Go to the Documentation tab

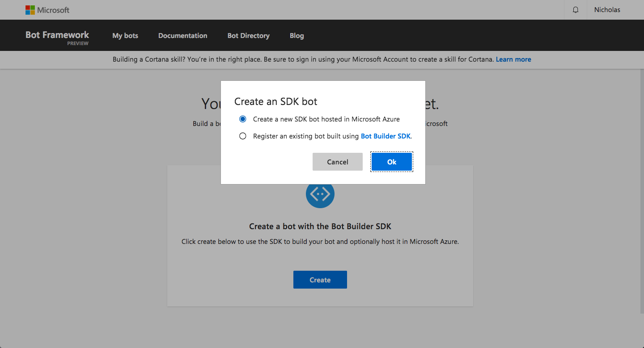coord(182,36)
